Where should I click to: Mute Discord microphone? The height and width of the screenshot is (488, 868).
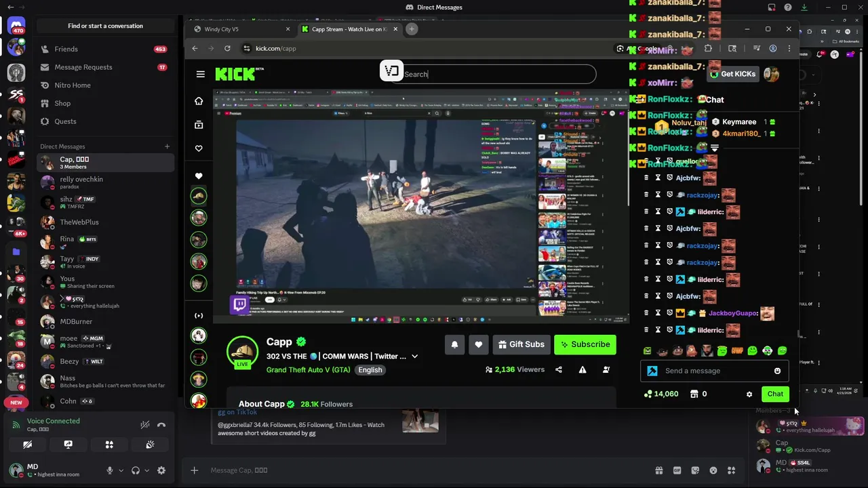[x=109, y=470]
